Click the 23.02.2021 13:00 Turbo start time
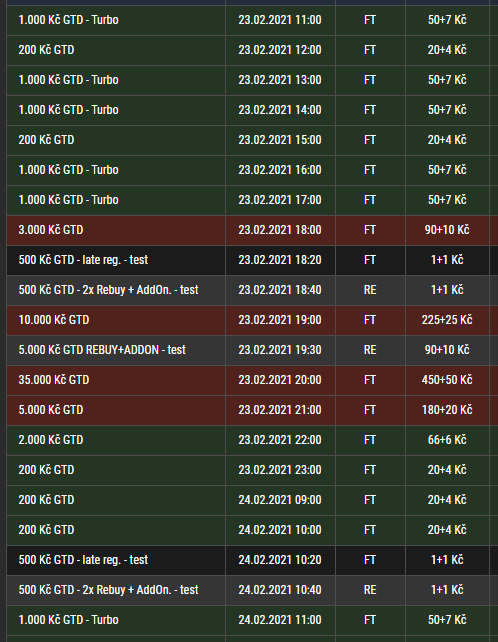This screenshot has width=498, height=642. click(280, 80)
